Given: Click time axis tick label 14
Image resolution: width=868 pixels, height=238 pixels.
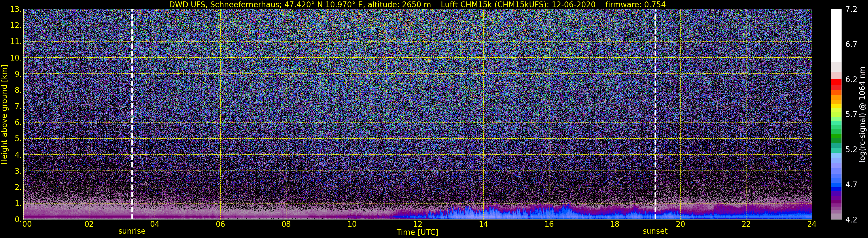Looking at the screenshot, I should [x=483, y=224].
